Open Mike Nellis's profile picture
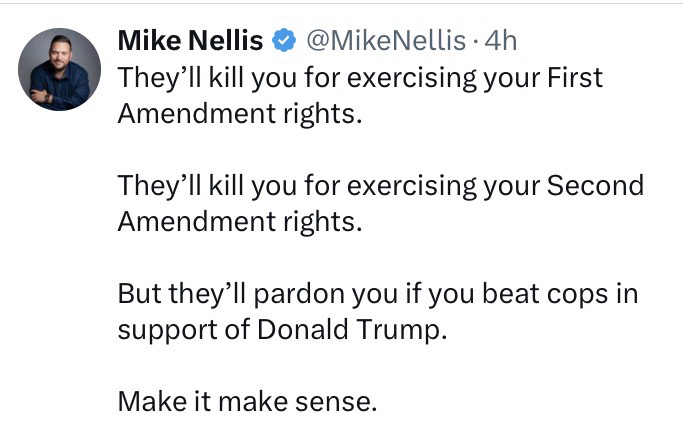The width and height of the screenshot is (683, 432). click(x=59, y=69)
